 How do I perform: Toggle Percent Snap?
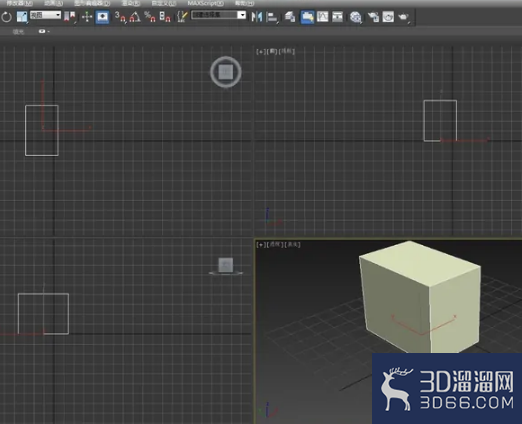click(x=150, y=17)
